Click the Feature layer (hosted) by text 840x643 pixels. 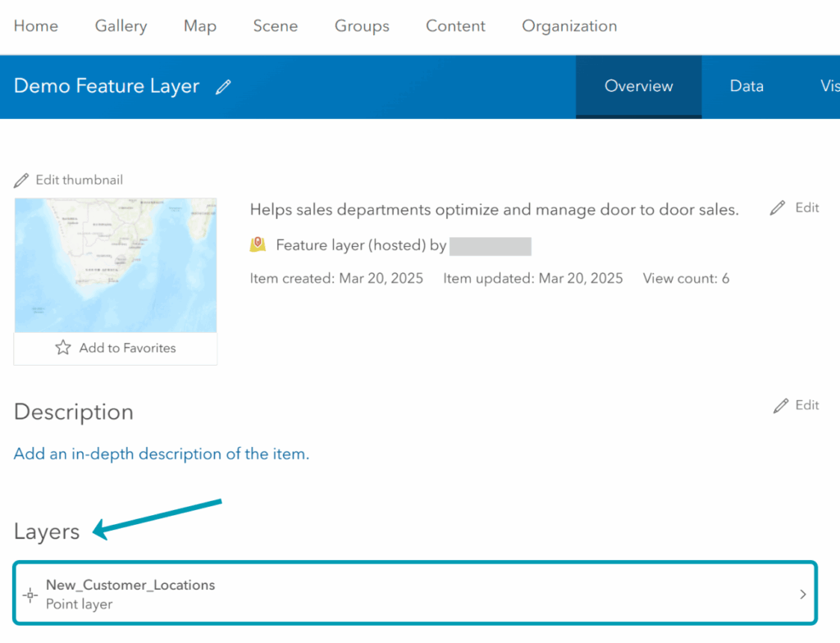361,245
